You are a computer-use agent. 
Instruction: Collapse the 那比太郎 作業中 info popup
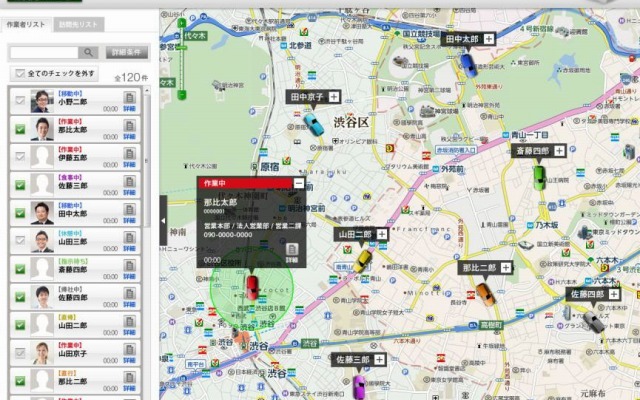(x=299, y=183)
